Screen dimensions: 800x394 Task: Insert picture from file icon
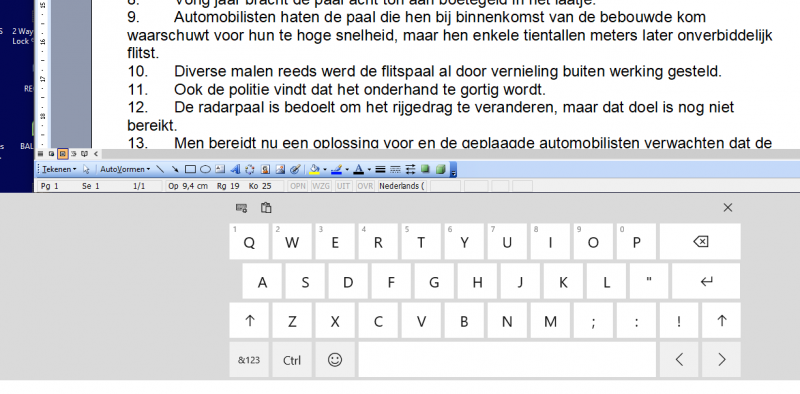click(280, 169)
